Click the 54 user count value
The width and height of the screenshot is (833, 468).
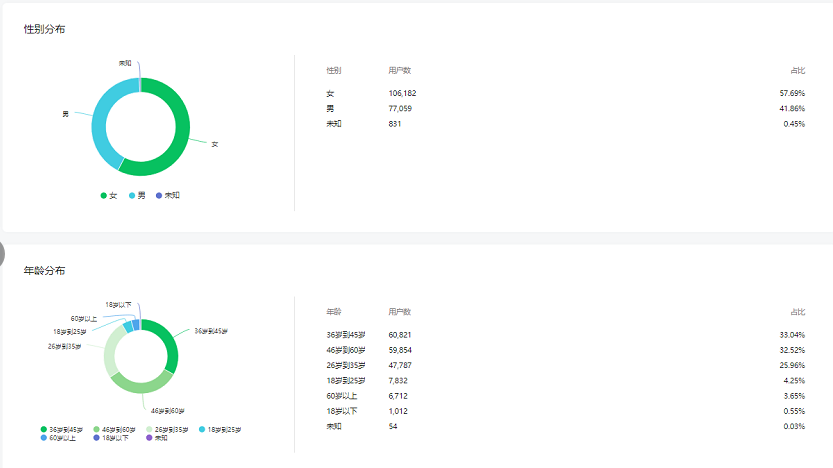tap(393, 427)
